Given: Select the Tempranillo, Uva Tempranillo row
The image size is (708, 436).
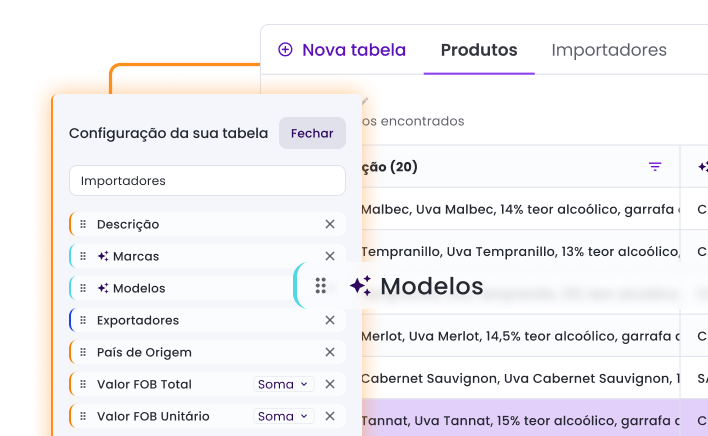Looking at the screenshot, I should pos(521,251).
